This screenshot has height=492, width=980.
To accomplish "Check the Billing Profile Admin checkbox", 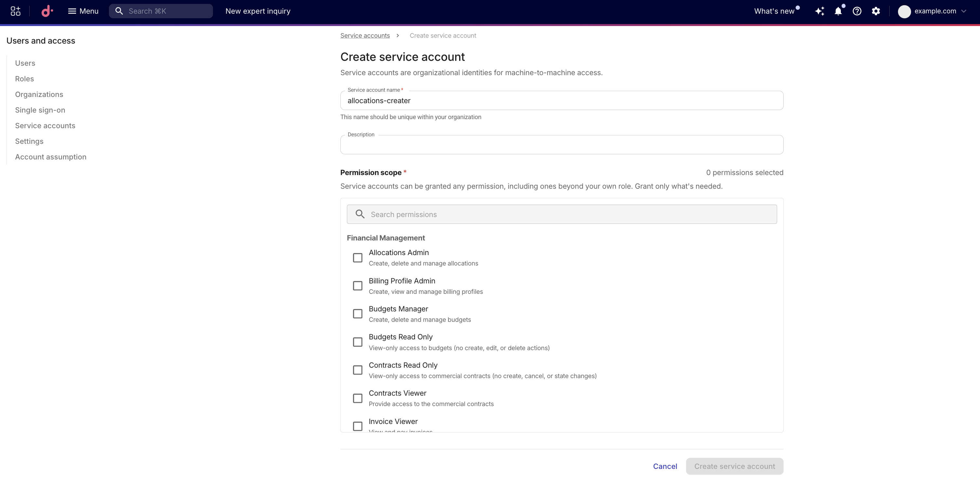I will [358, 286].
